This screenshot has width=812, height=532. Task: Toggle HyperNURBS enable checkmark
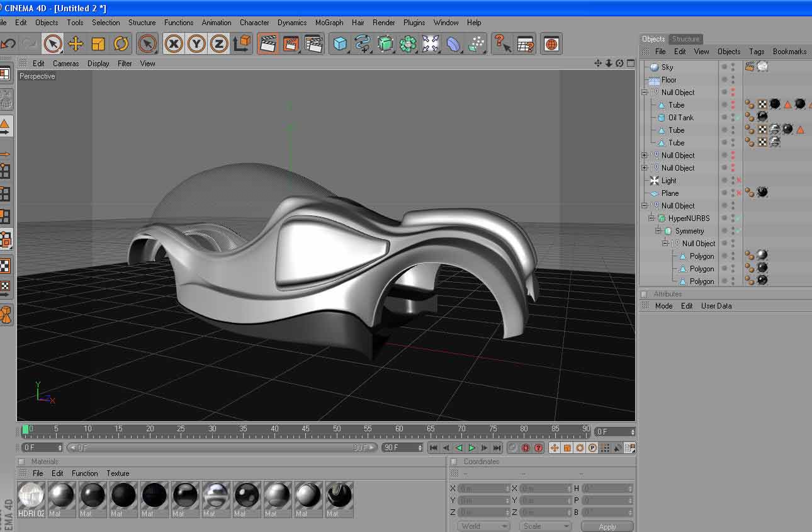(x=740, y=218)
